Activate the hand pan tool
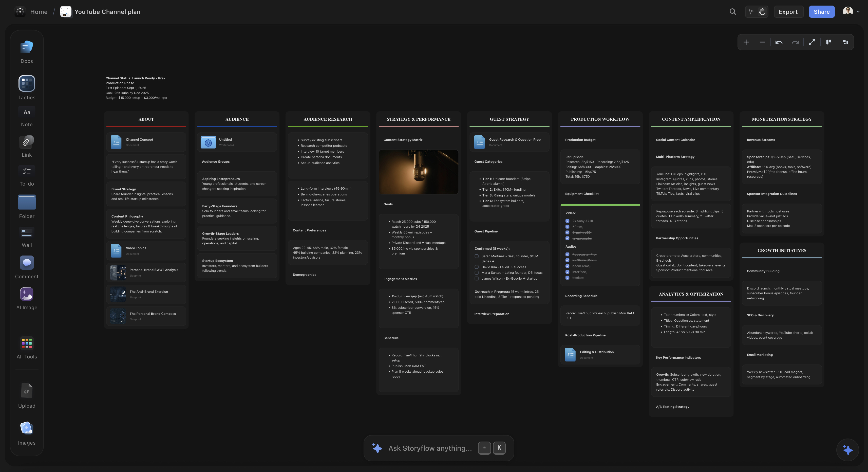 pyautogui.click(x=762, y=11)
